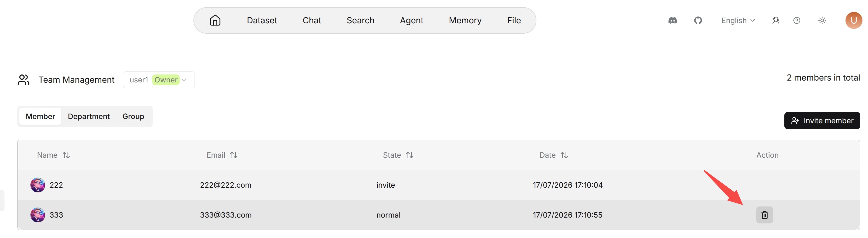Screen dimensions: 868x238
Task: Delete member 333 with trash icon
Action: click(765, 215)
